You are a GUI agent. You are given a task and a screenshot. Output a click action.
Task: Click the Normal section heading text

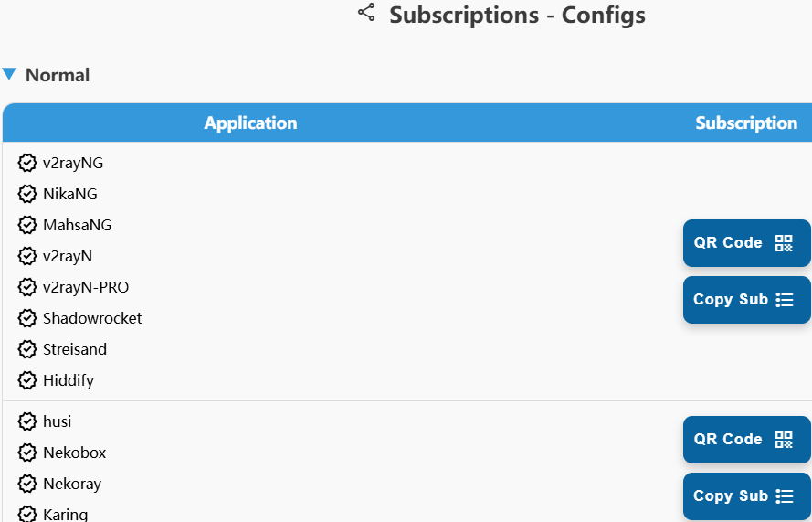coord(58,76)
